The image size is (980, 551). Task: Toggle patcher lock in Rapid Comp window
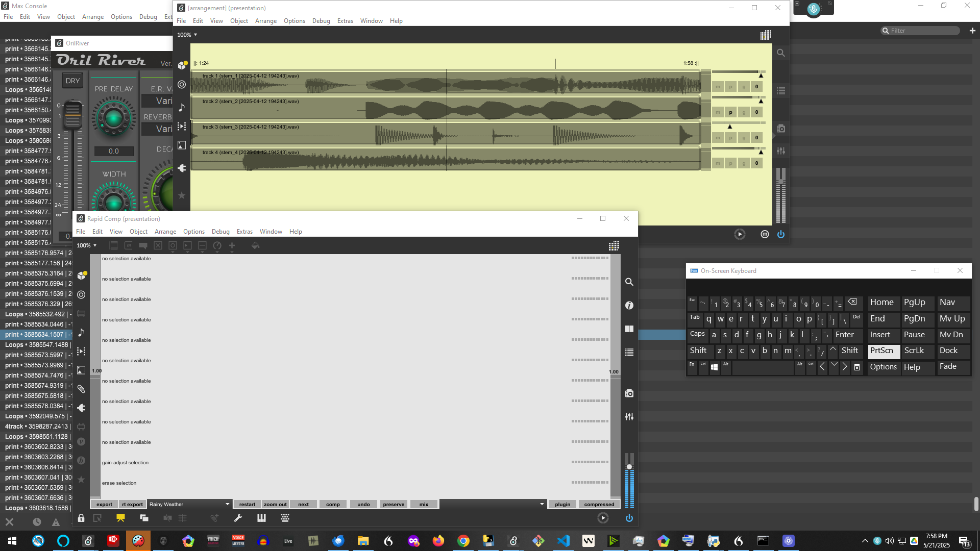click(x=81, y=518)
